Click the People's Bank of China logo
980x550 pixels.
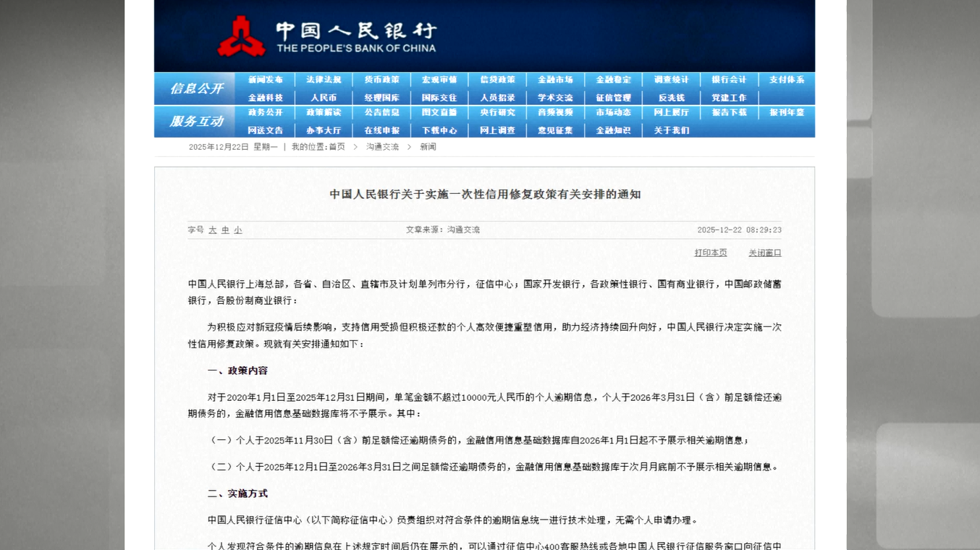click(x=242, y=37)
